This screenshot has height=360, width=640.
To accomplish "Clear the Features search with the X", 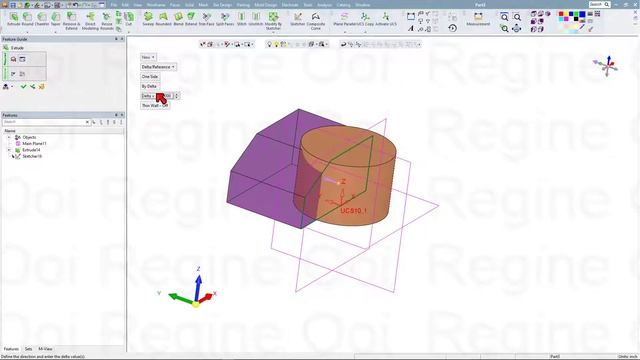I will click(x=87, y=122).
